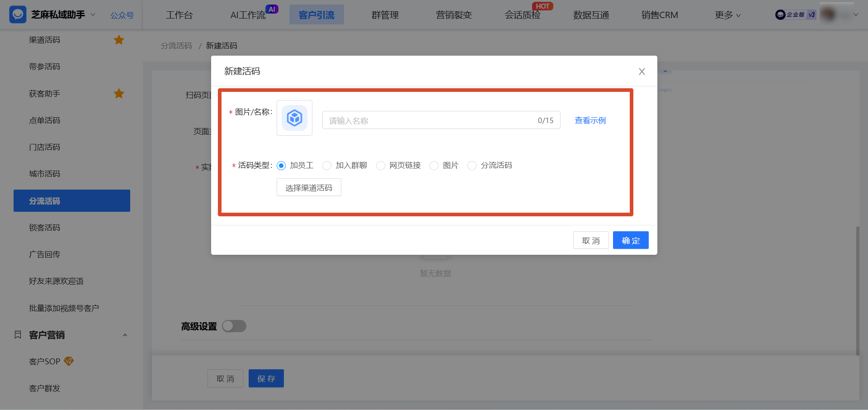
Task: Click the 芝麻私域助手 logo icon
Action: (18, 14)
